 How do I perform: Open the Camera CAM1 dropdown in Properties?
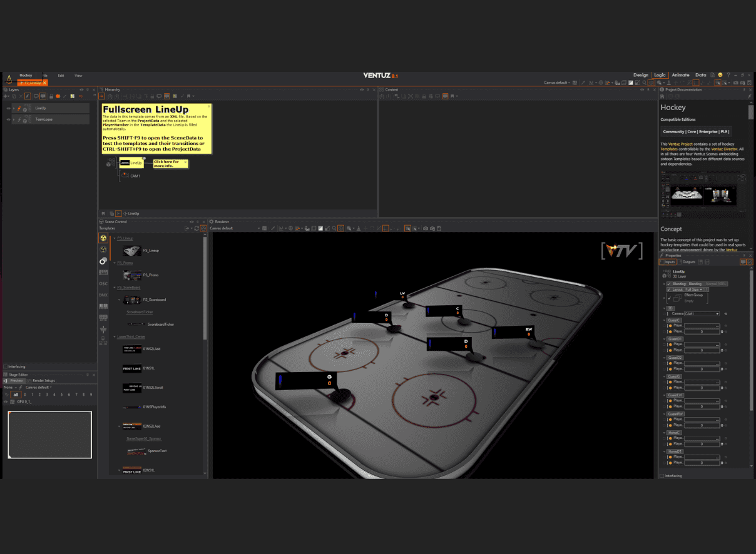[x=701, y=313]
